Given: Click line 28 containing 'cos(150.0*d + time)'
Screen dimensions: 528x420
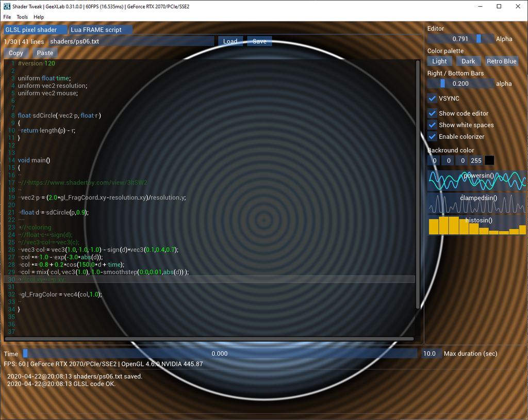Looking at the screenshot, I should click(73, 265).
